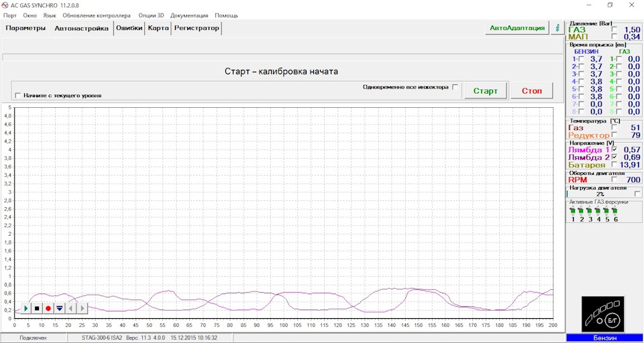Tick the Батарея voltage checkbox

(x=614, y=165)
